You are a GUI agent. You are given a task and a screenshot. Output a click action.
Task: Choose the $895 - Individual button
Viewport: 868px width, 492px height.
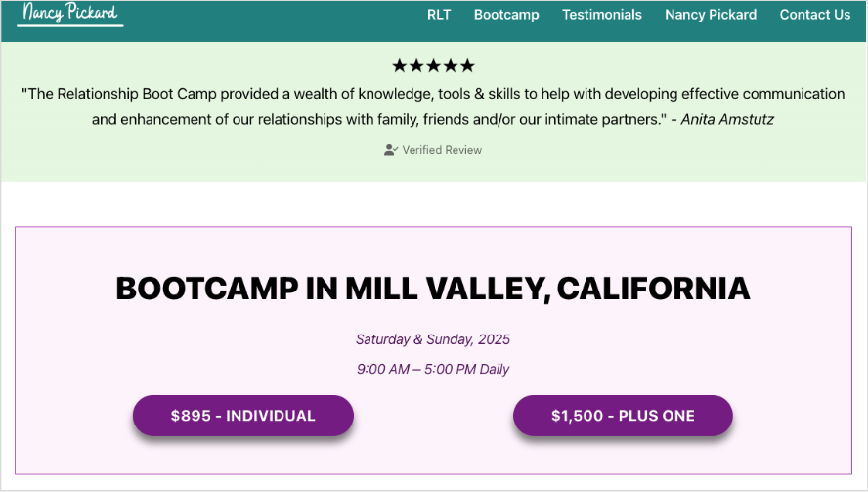[243, 416]
